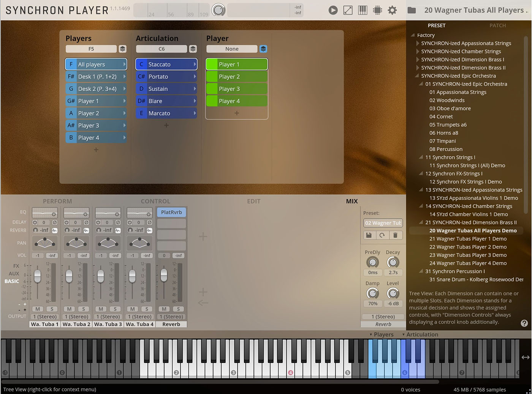532x394 pixels.
Task: Solo the Reverb channel
Action: click(178, 309)
